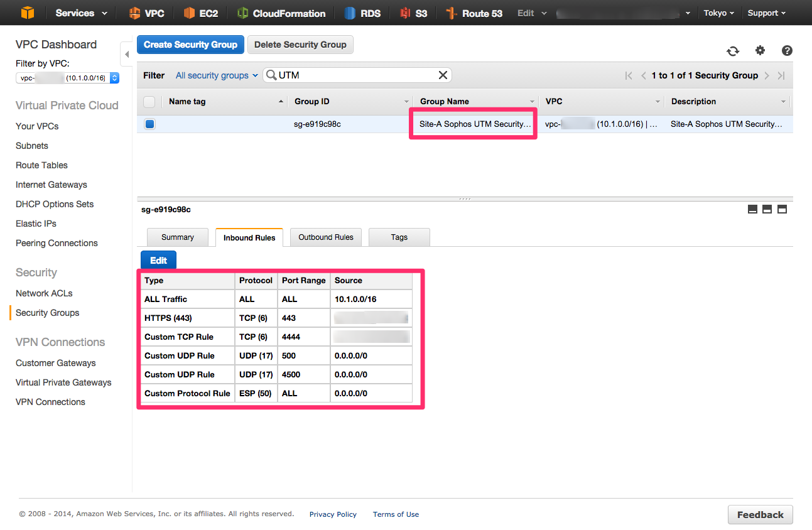Switch to the Summary tab
The height and width of the screenshot is (530, 812).
point(178,237)
